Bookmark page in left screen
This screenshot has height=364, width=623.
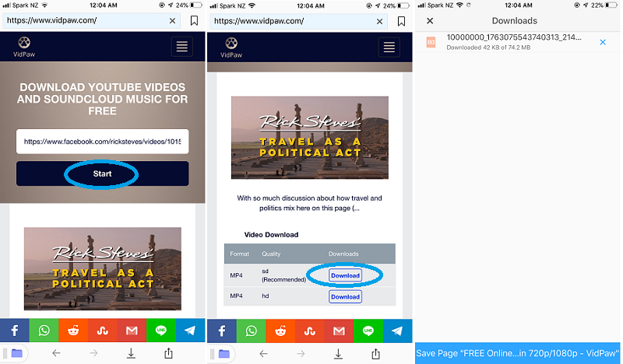click(194, 21)
